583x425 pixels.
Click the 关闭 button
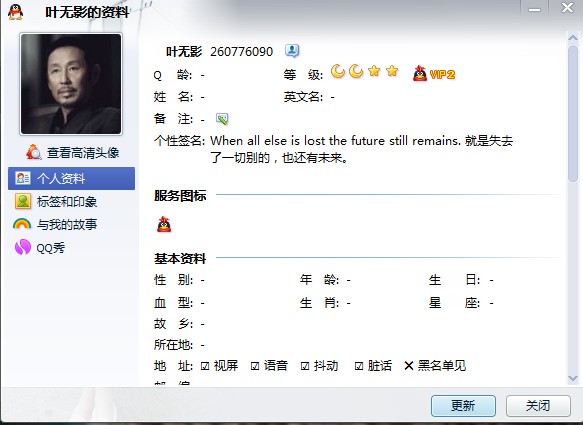(x=538, y=406)
